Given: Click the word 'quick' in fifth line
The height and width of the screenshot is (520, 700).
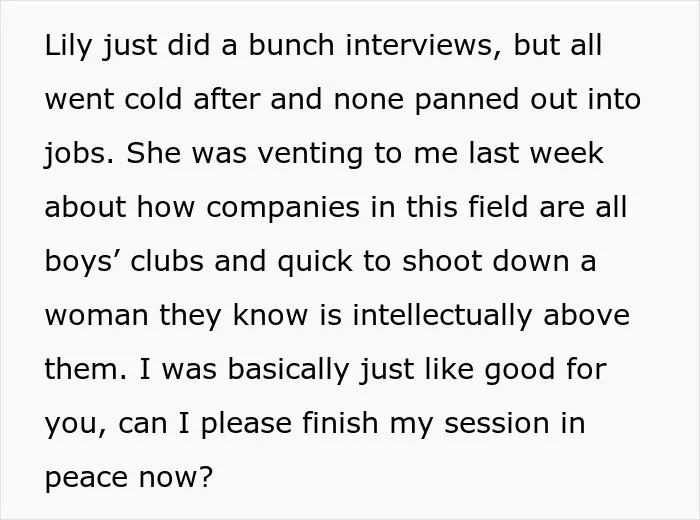Looking at the screenshot, I should [x=315, y=262].
